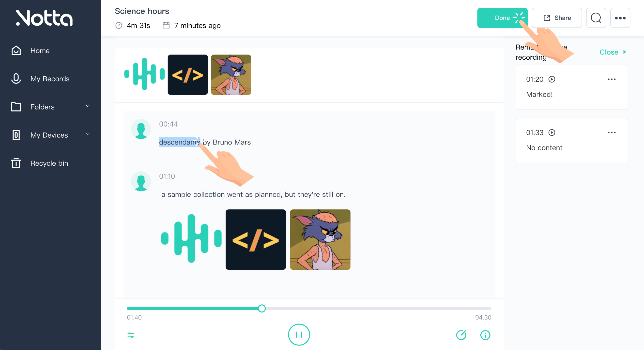Image resolution: width=644 pixels, height=350 pixels.
Task: Open playback settings sliders icon
Action: (131, 335)
